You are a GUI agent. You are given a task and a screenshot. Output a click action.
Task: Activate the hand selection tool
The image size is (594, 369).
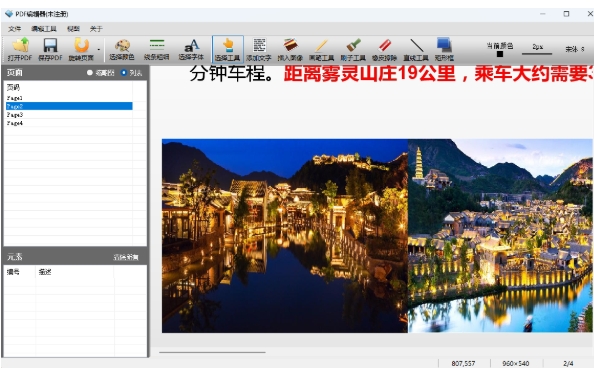[228, 49]
